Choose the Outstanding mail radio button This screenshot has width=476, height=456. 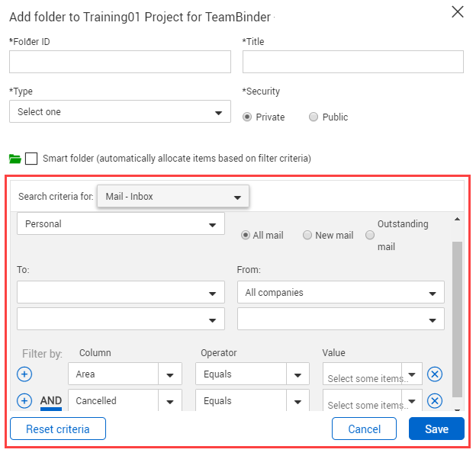(x=370, y=235)
